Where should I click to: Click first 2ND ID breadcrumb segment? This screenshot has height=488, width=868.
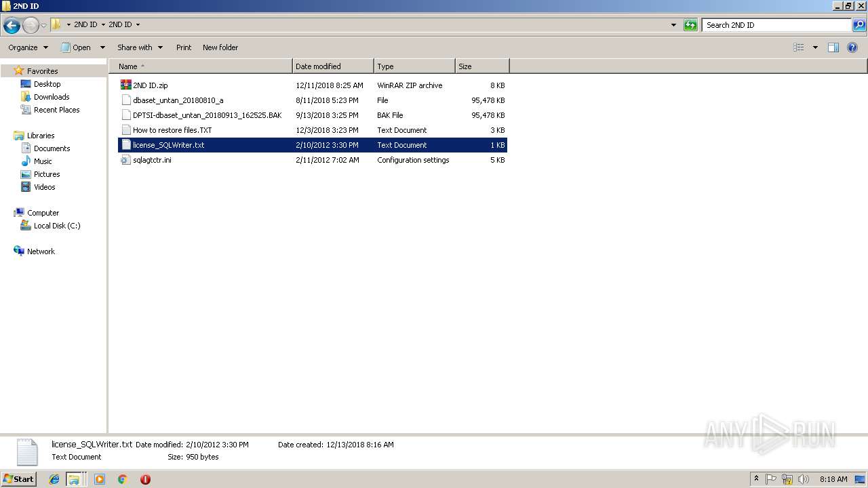pos(85,24)
